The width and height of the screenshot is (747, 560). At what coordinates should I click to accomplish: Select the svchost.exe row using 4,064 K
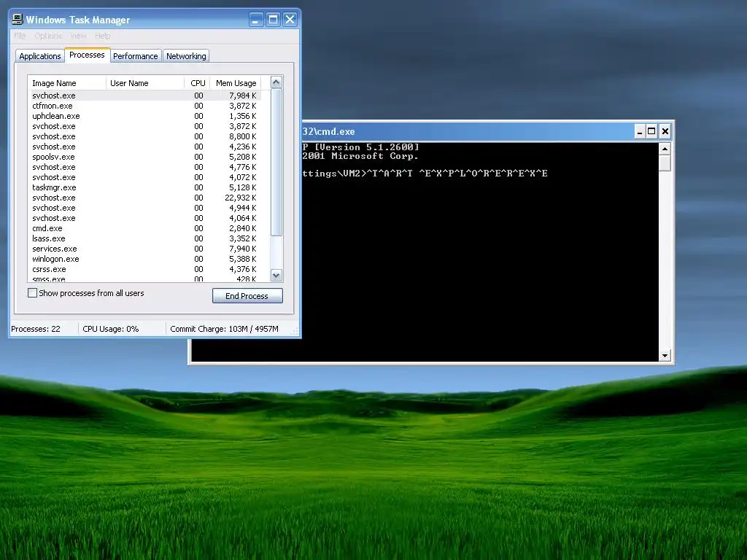coord(144,218)
